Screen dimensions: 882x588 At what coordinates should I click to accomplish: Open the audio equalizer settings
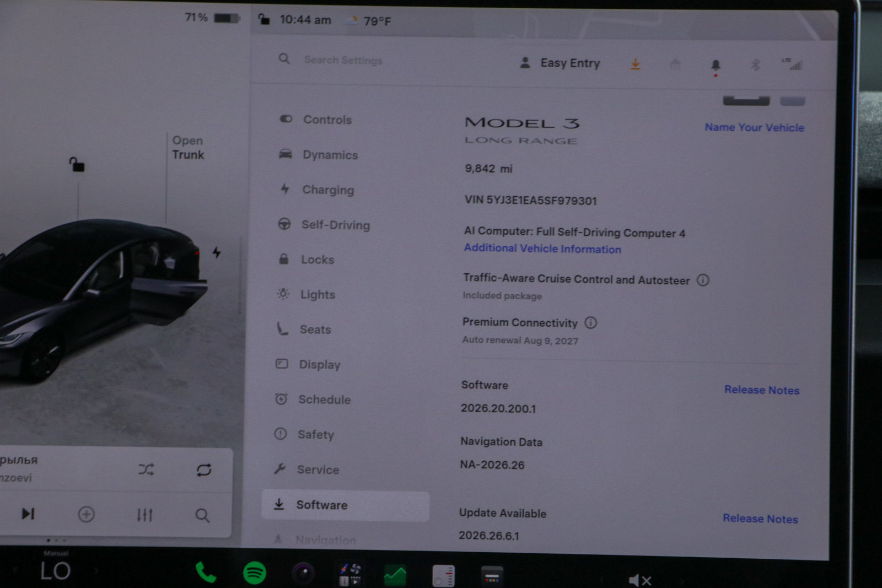tap(144, 515)
